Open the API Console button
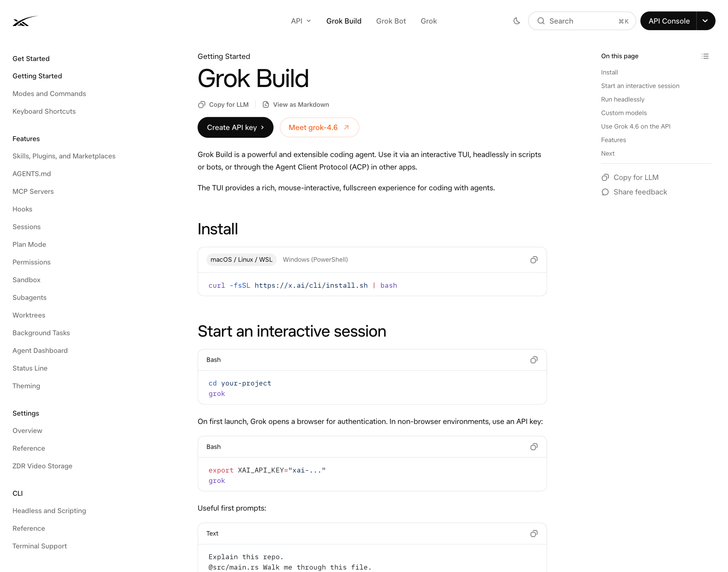The width and height of the screenshot is (728, 572). click(x=669, y=21)
